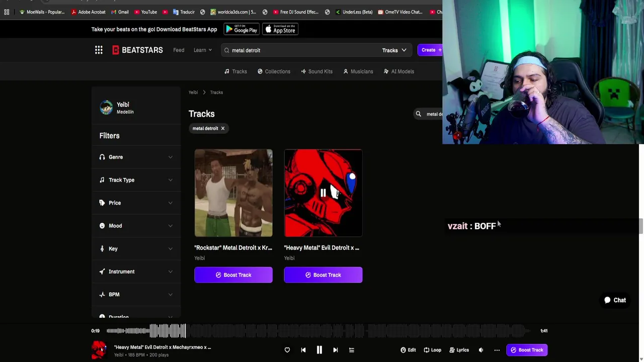Switch to the Collections tab
Viewport: 644px width, 362px height.
(274, 71)
